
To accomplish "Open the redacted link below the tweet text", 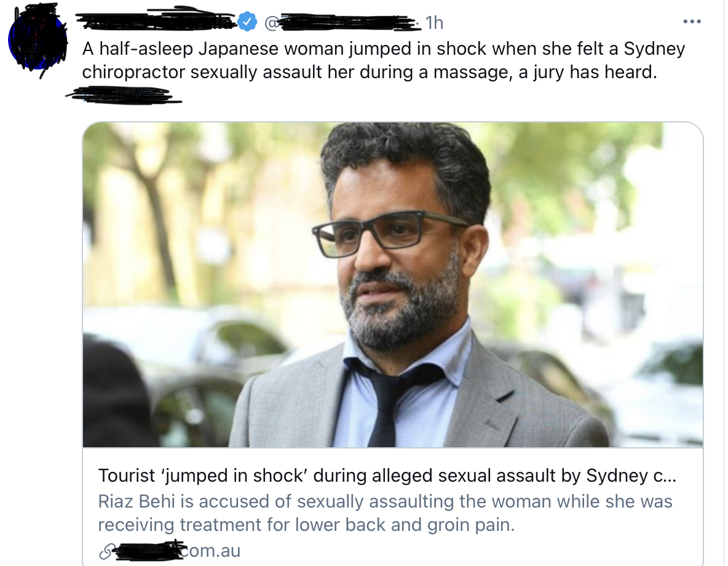I will tap(124, 95).
